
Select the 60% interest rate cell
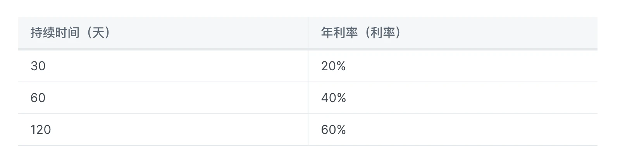point(453,130)
